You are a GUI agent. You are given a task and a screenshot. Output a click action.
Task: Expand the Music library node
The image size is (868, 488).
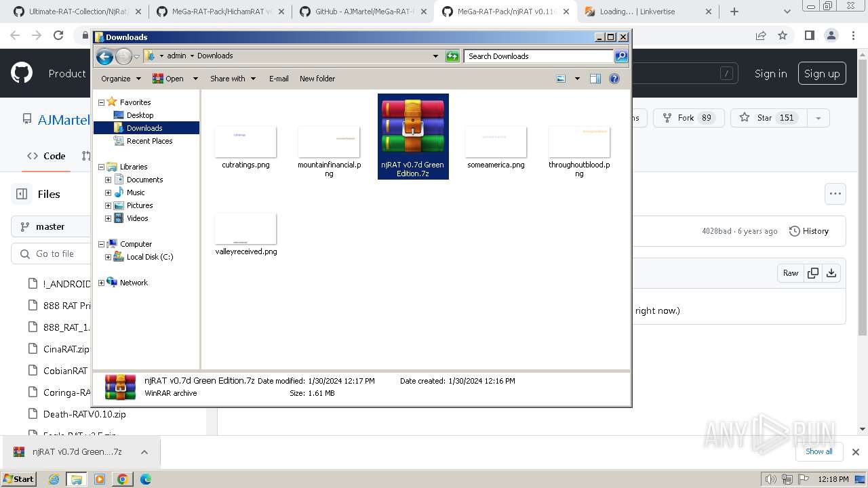(x=108, y=192)
